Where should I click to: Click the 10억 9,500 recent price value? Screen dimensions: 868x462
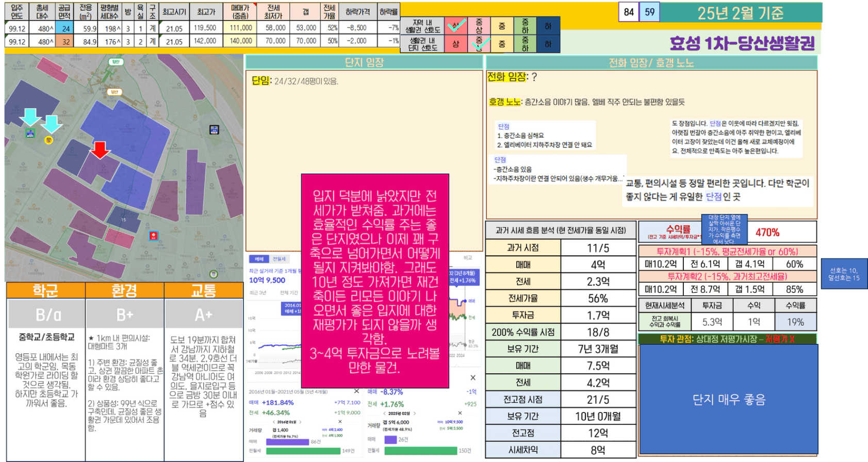267,280
